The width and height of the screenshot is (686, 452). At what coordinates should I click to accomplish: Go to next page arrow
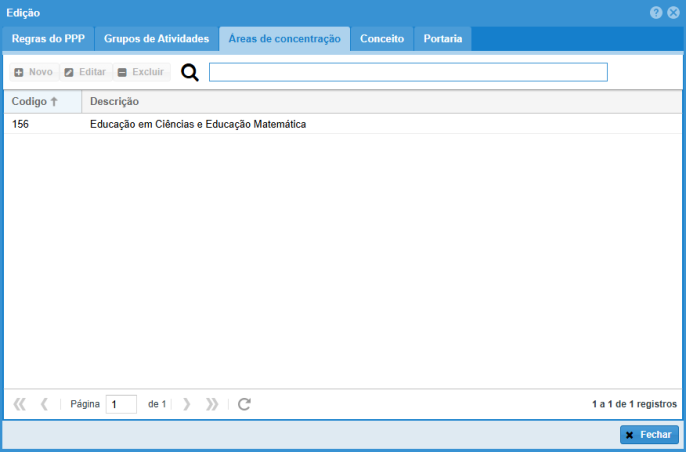pyautogui.click(x=187, y=404)
